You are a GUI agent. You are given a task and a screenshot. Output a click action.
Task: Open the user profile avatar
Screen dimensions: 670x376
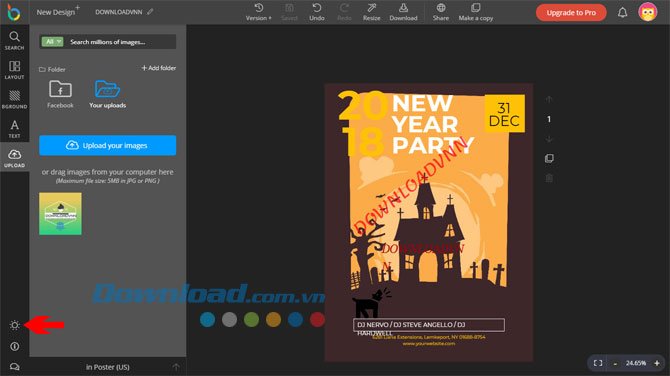648,12
